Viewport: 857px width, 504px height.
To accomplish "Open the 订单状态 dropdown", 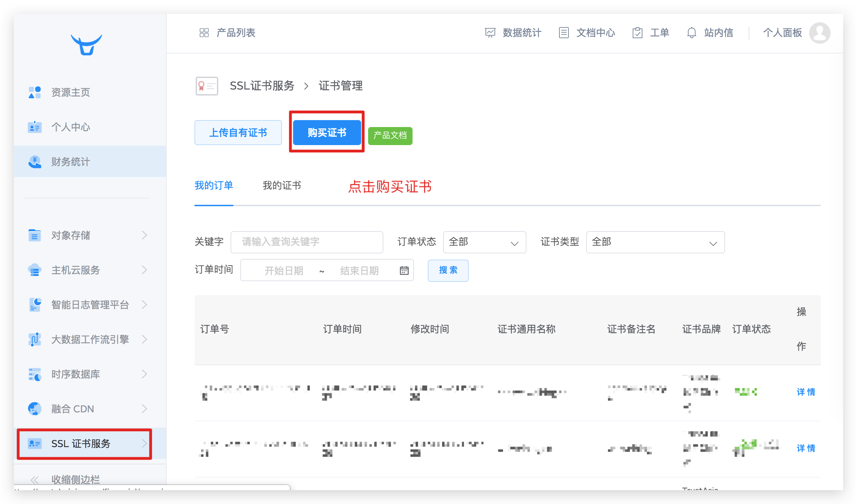I will [x=484, y=242].
